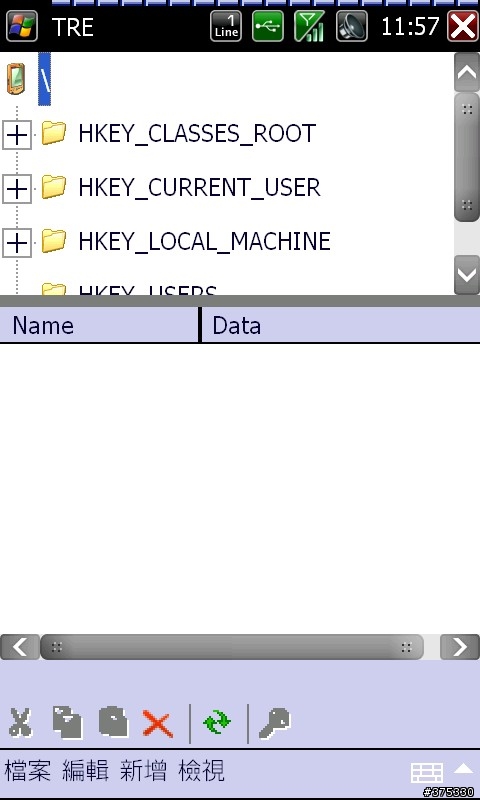480x800 pixels.
Task: Click the green Refresh arrows icon
Action: (217, 723)
